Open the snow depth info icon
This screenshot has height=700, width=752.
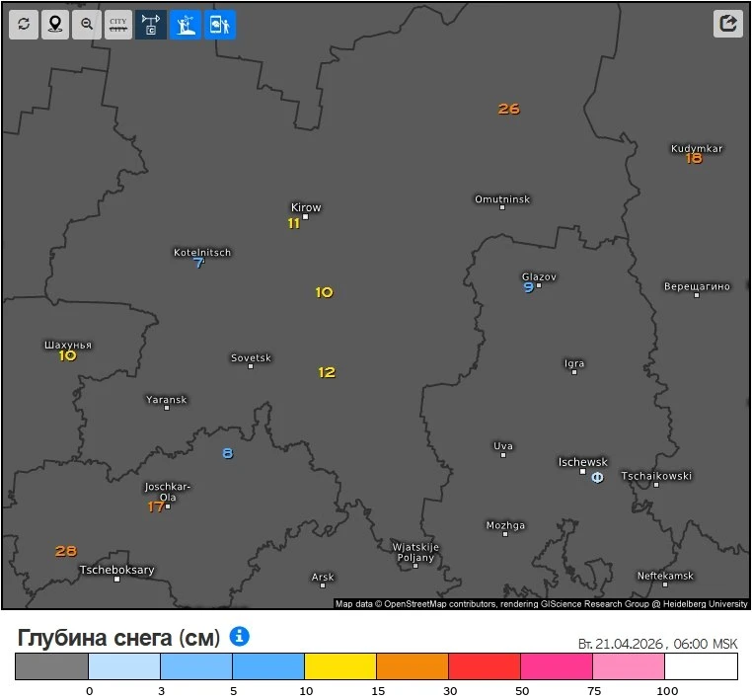[239, 636]
